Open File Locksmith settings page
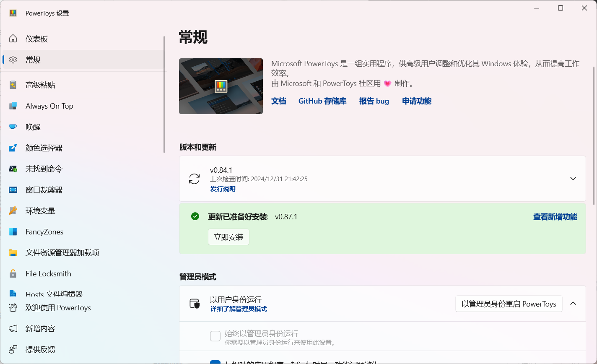 [x=83, y=273]
